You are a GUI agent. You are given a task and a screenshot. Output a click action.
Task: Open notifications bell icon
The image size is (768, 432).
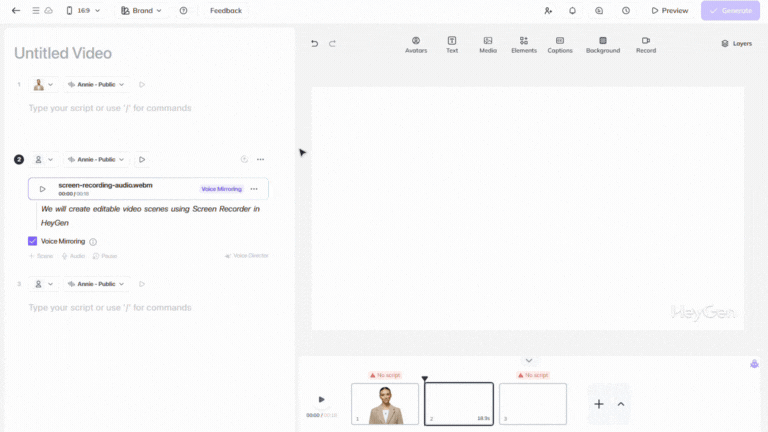coord(572,10)
